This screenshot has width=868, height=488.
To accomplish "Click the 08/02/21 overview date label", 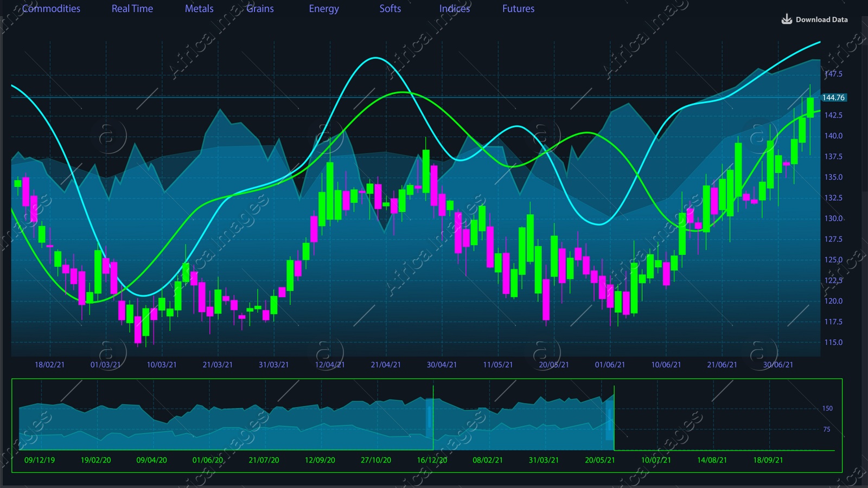I will [488, 460].
